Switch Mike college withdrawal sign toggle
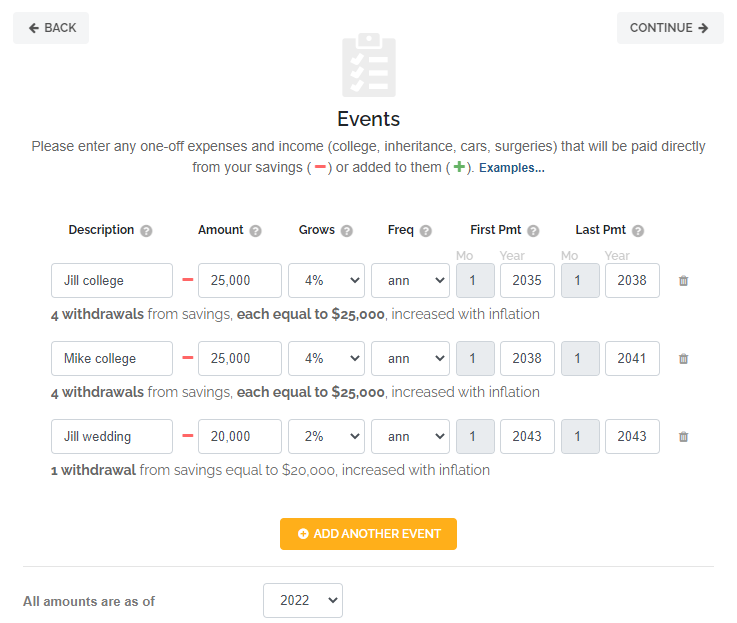737x623 pixels. [x=187, y=358]
